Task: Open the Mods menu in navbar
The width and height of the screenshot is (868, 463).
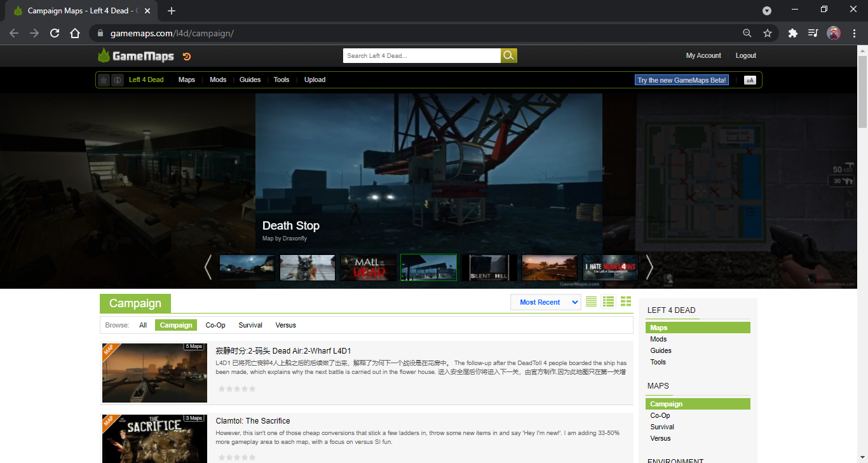Action: [x=218, y=80]
